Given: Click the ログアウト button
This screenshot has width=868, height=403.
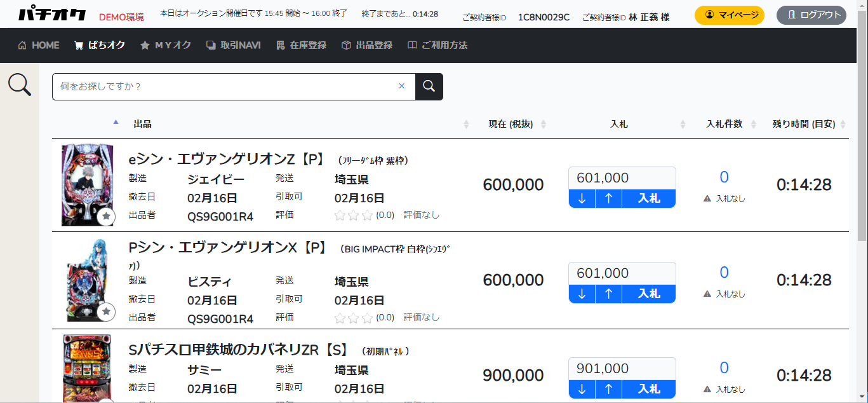Looking at the screenshot, I should (x=811, y=15).
